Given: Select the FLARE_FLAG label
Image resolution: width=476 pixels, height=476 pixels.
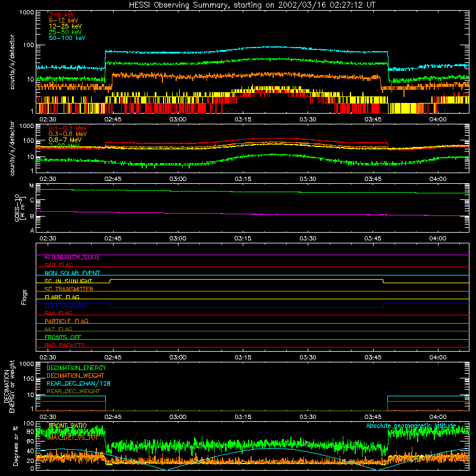Looking at the screenshot, I should (x=62, y=297).
